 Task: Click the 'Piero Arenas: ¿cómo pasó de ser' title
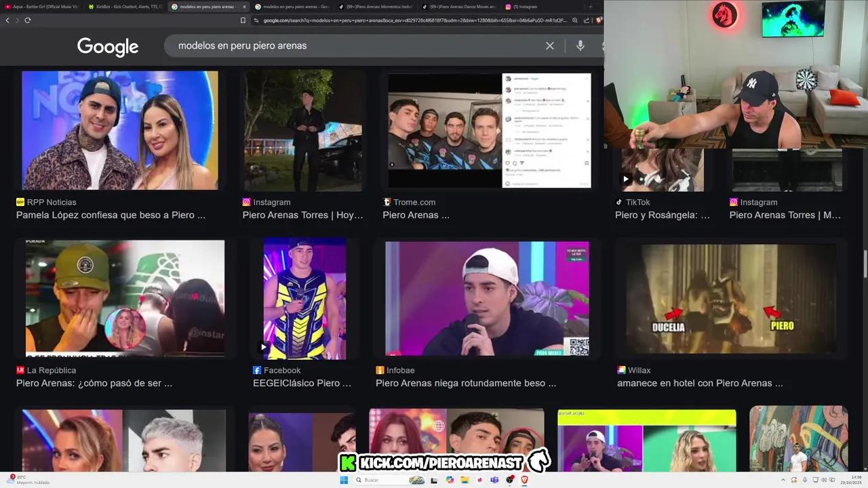pyautogui.click(x=94, y=383)
